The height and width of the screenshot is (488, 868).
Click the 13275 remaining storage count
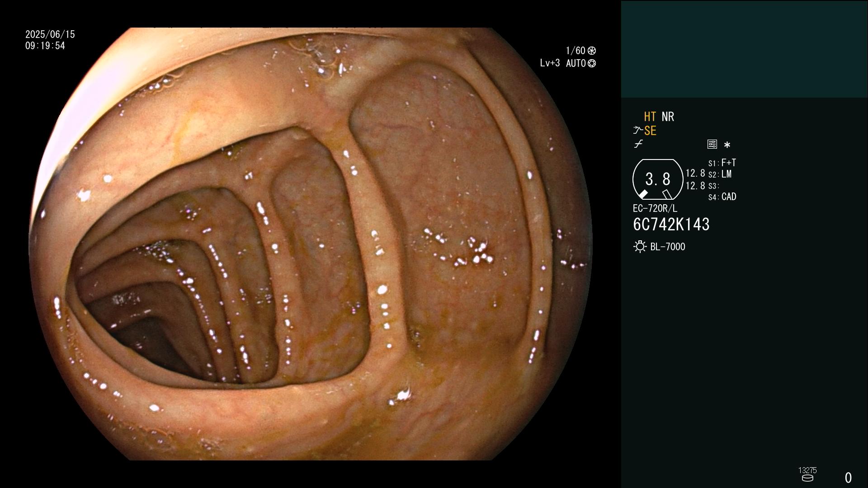[x=807, y=470]
